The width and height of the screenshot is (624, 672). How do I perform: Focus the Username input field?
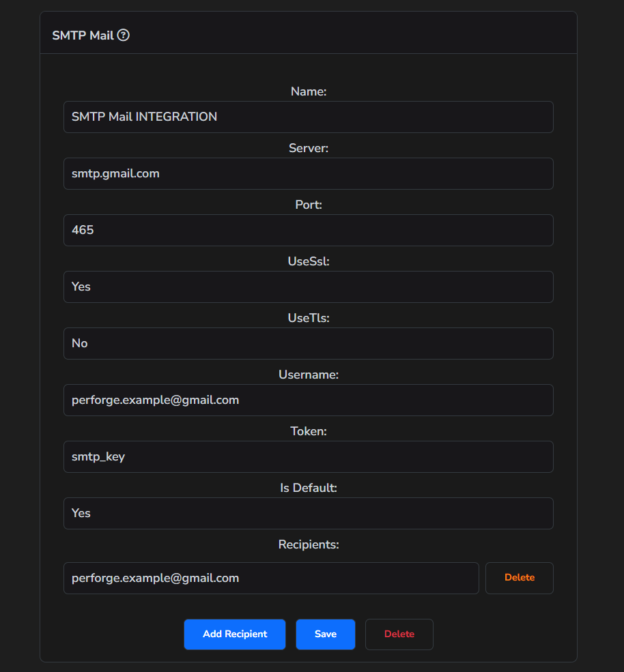[x=309, y=400]
